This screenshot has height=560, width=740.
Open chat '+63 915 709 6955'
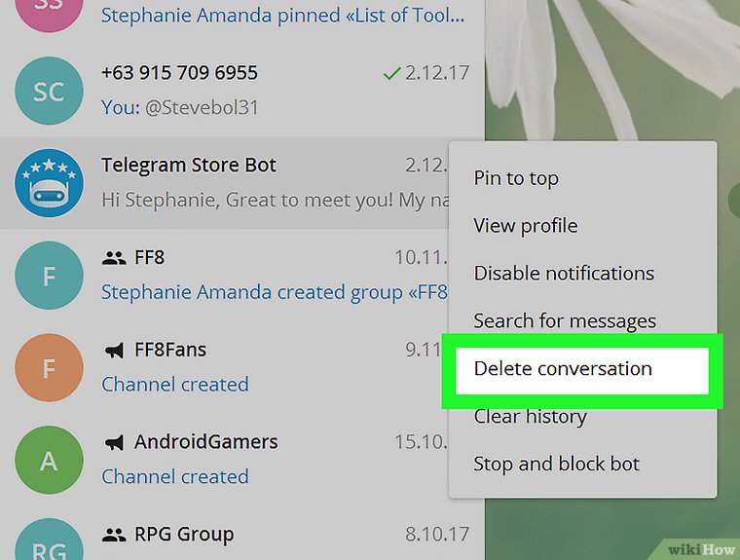180,73
